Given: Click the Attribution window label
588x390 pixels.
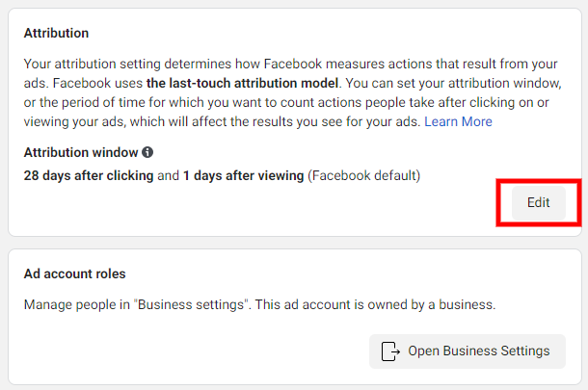Looking at the screenshot, I should point(81,152).
